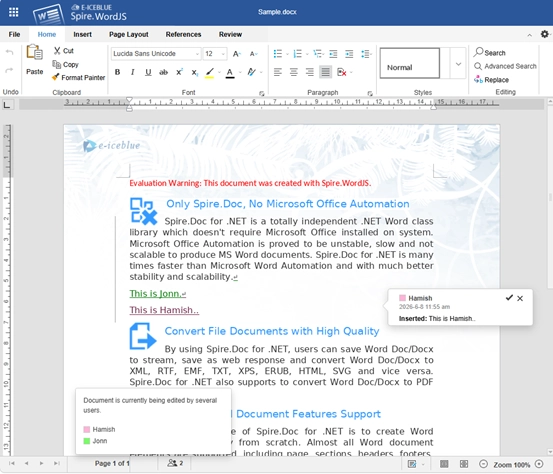Center align the text
Viewport: 553px width, 474px height.
pyautogui.click(x=293, y=72)
